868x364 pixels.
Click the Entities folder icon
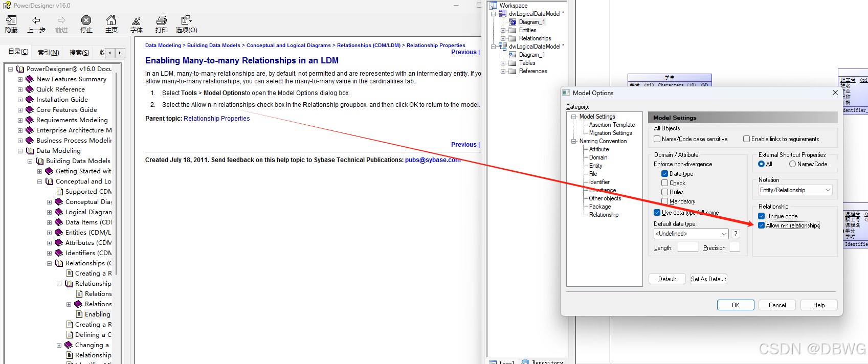[512, 30]
